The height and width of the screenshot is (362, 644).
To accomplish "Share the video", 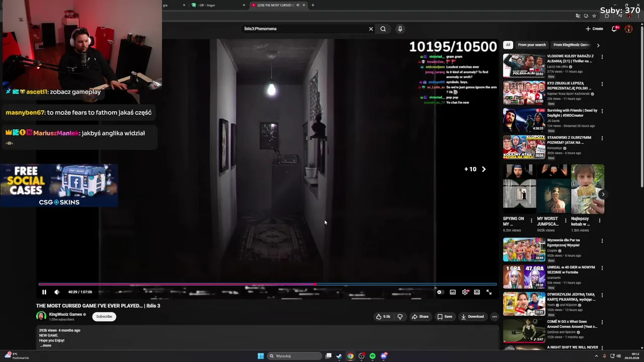I will (x=420, y=317).
